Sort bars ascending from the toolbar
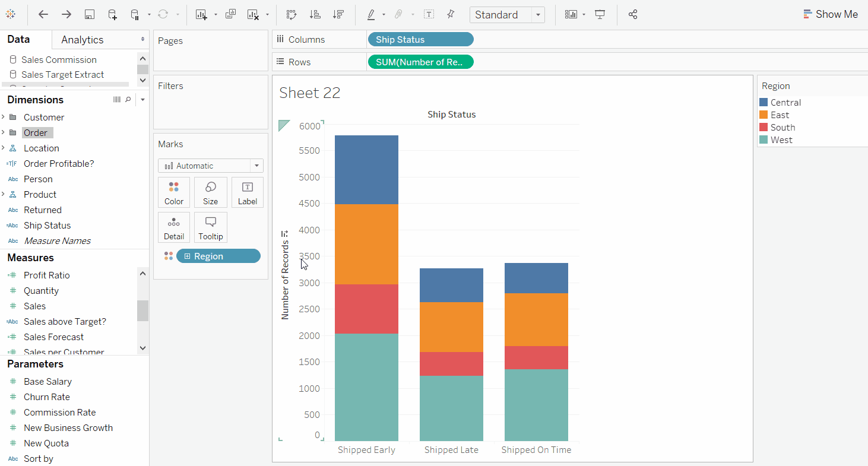Screen dimensions: 868x466 tap(315, 15)
